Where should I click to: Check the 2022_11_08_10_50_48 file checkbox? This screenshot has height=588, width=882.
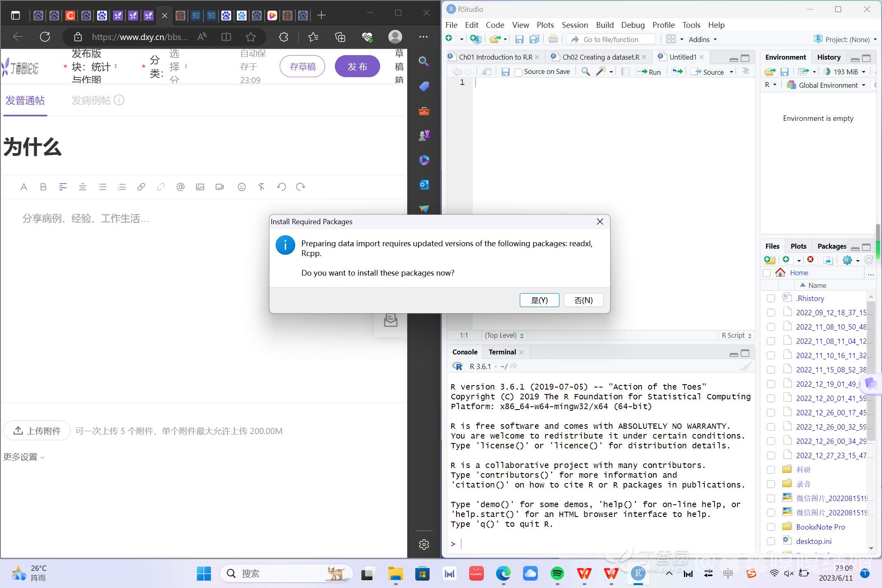771,327
